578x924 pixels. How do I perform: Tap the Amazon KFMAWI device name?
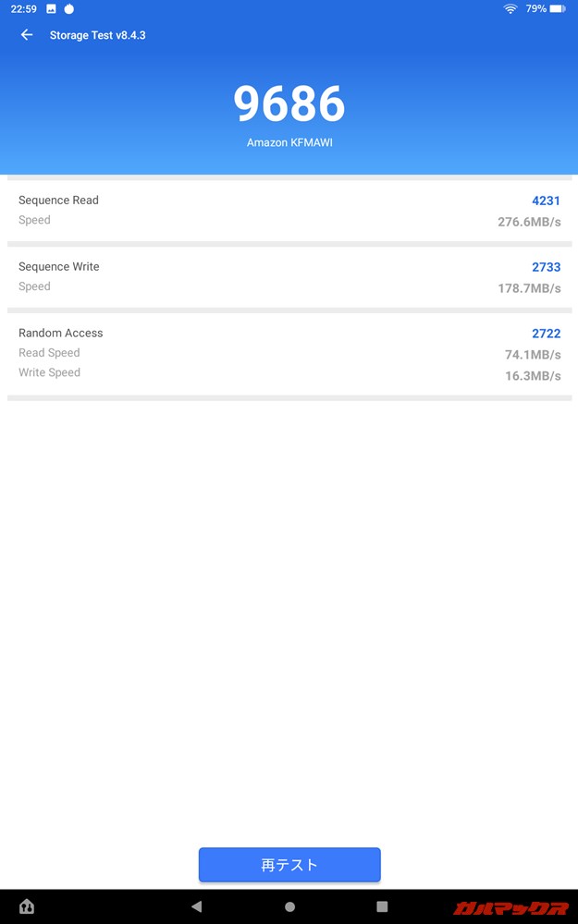click(x=289, y=143)
